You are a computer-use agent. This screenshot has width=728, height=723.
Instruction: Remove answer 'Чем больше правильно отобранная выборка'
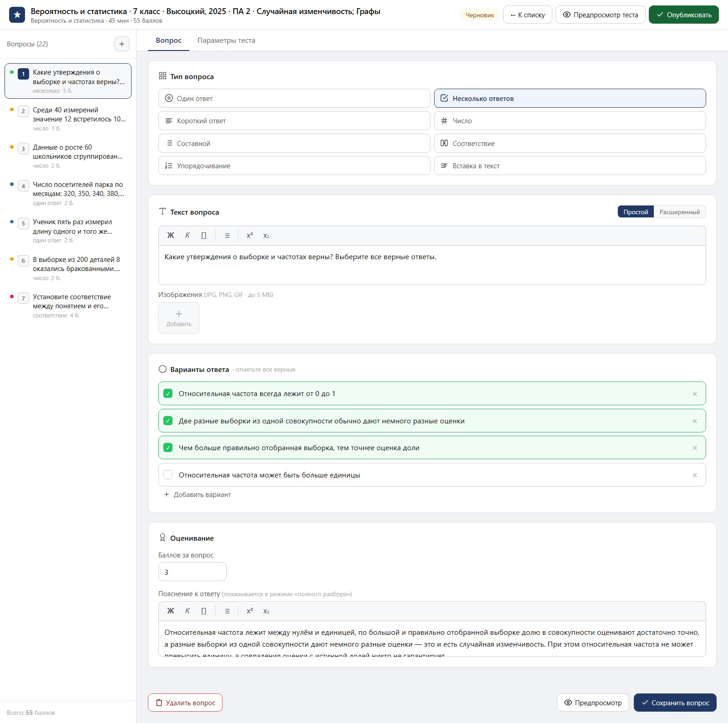695,448
